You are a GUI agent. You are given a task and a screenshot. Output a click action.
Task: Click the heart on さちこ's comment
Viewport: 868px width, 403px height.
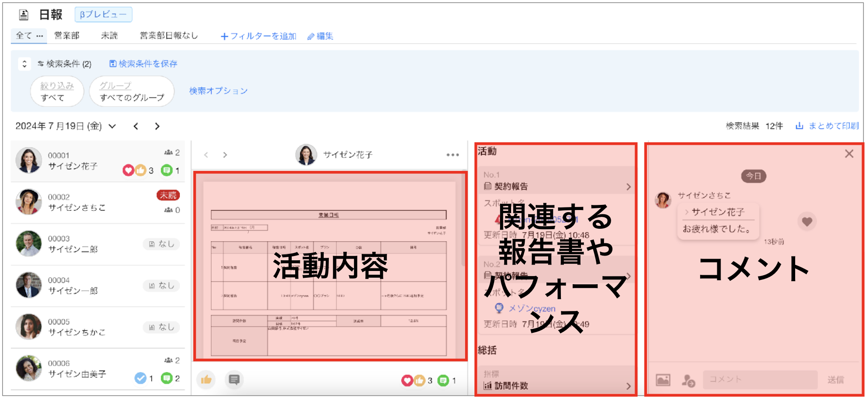807,221
